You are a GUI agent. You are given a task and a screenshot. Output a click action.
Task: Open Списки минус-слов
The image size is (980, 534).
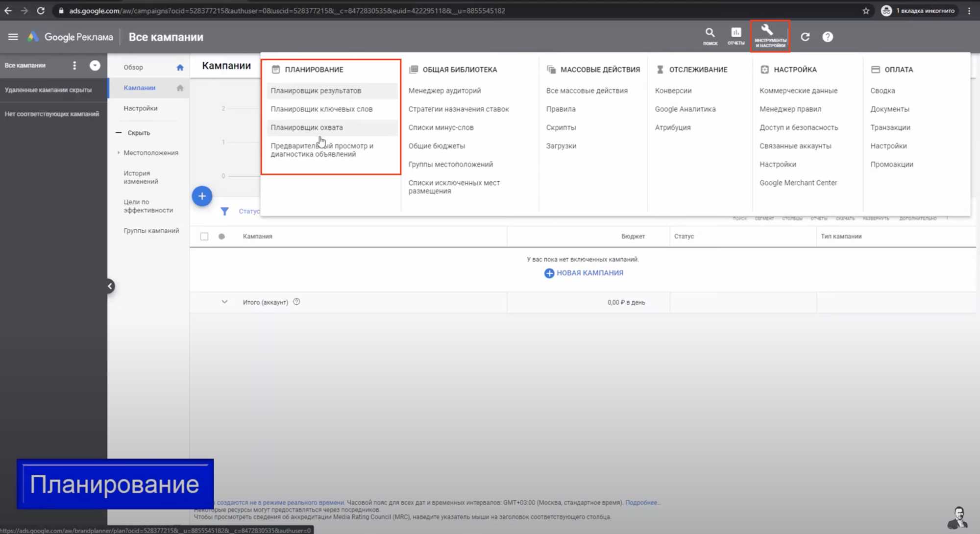[441, 127]
